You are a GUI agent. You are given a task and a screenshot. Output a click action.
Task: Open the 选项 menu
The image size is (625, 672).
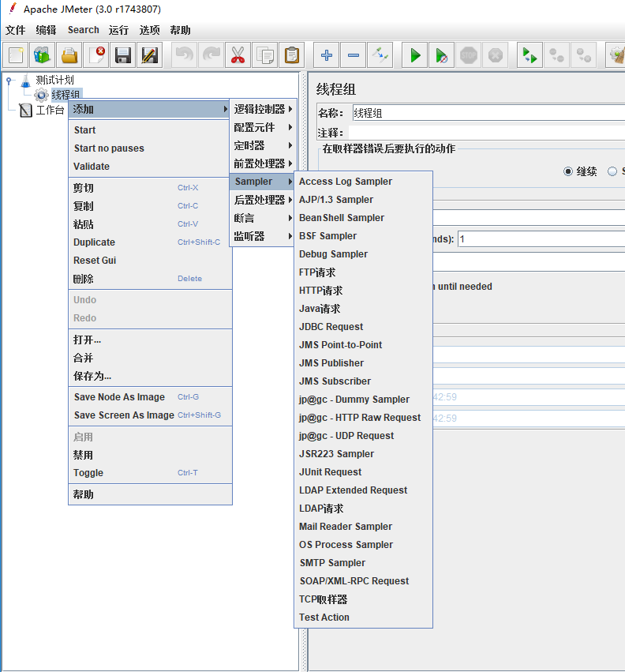coord(149,30)
